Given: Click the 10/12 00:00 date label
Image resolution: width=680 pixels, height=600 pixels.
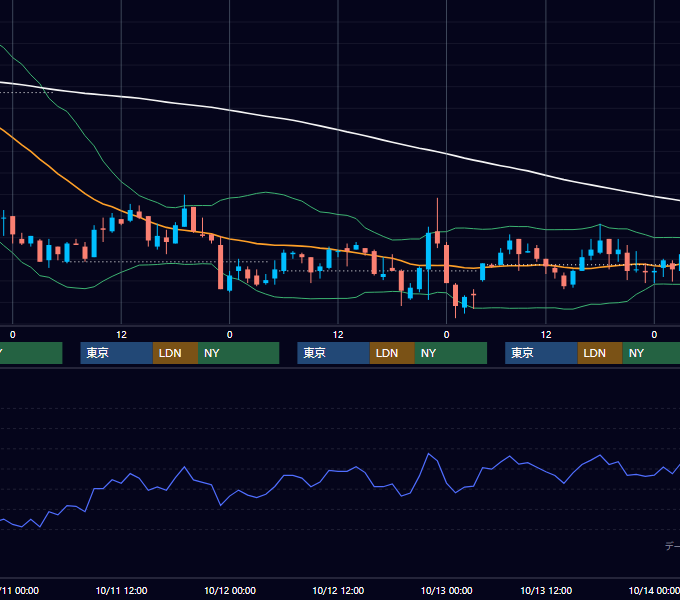Looking at the screenshot, I should [x=230, y=590].
